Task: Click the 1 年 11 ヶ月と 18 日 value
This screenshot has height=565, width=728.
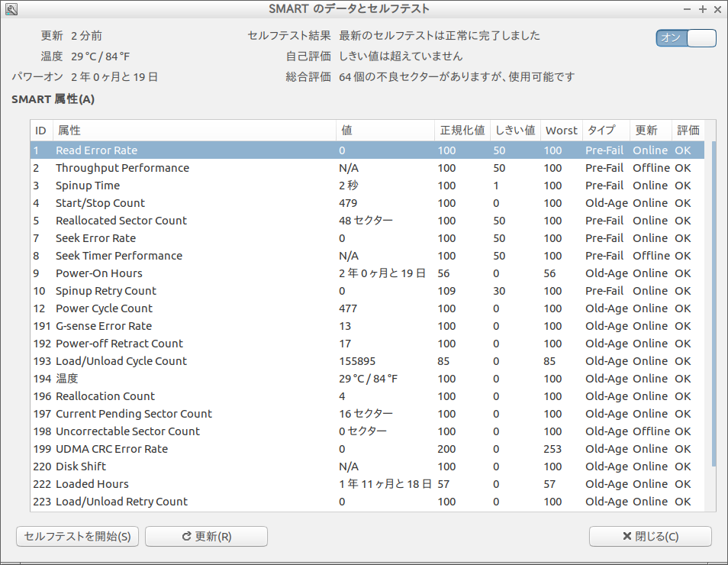Action: click(x=385, y=484)
